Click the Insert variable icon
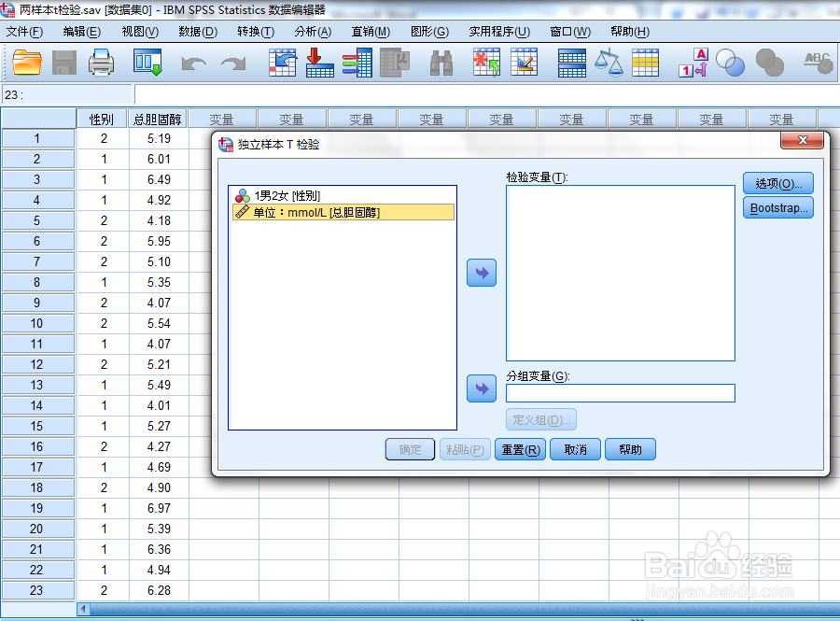The height and width of the screenshot is (621, 840). tap(524, 63)
